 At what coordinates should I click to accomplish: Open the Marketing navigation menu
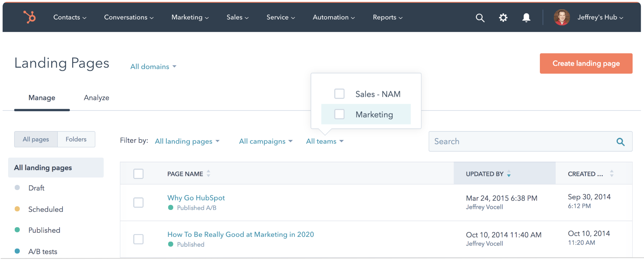tap(190, 17)
